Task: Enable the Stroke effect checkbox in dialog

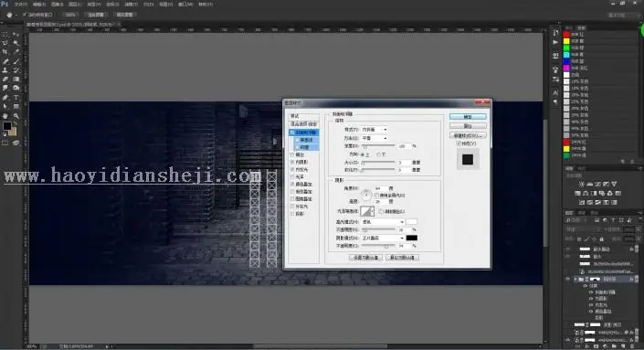Action: pos(292,154)
